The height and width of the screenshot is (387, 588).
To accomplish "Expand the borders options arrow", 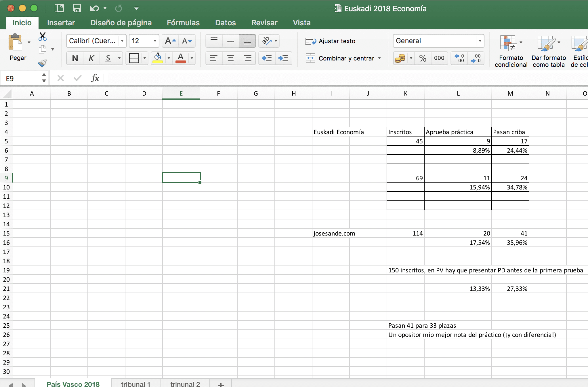I will [144, 58].
